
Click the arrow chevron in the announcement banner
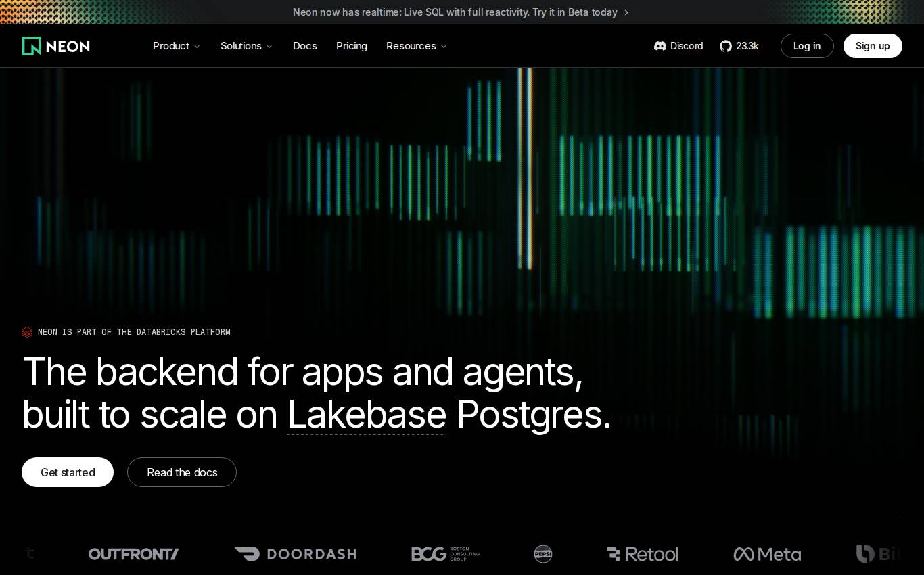pyautogui.click(x=626, y=12)
